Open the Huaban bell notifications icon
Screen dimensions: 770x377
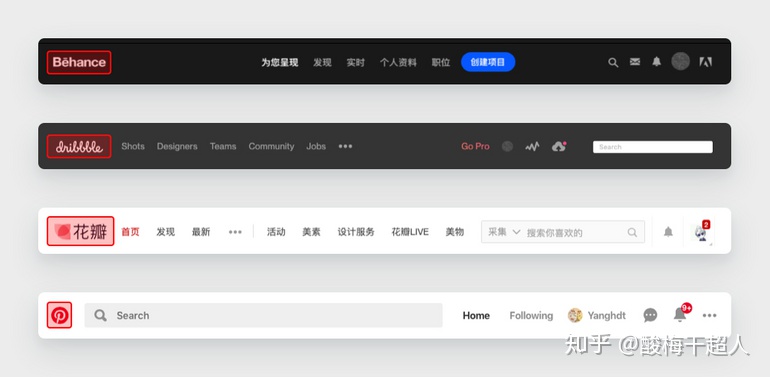tap(668, 232)
